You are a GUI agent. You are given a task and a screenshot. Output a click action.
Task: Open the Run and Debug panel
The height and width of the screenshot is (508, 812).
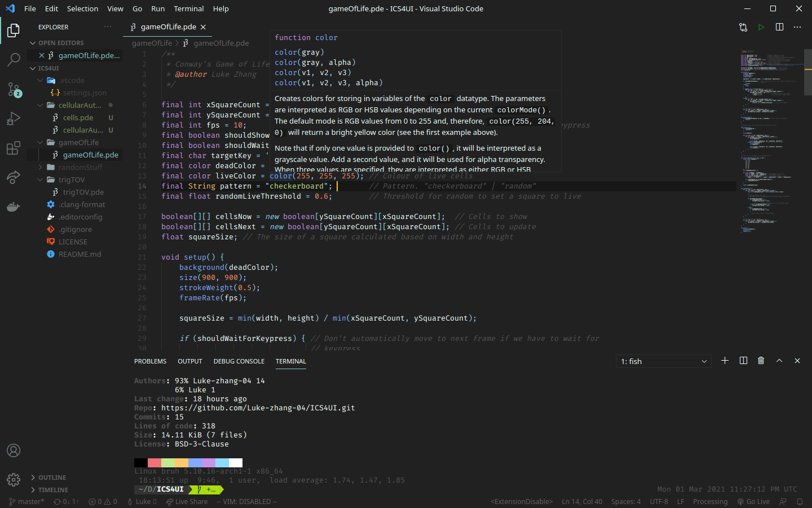tap(14, 119)
